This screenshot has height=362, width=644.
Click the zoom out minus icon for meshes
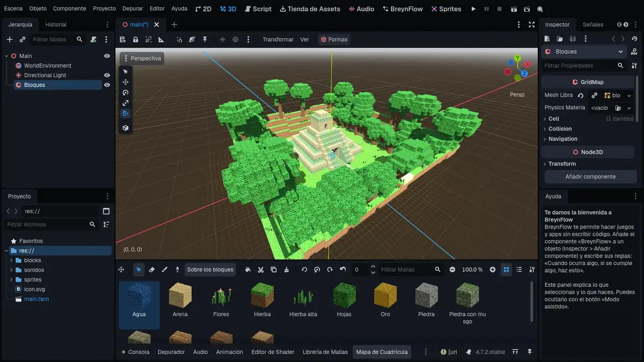(452, 270)
